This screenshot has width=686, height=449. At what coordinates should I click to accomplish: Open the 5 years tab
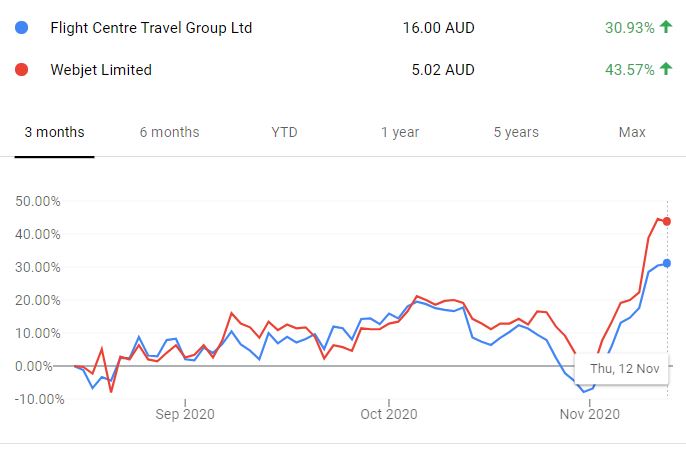[x=516, y=132]
